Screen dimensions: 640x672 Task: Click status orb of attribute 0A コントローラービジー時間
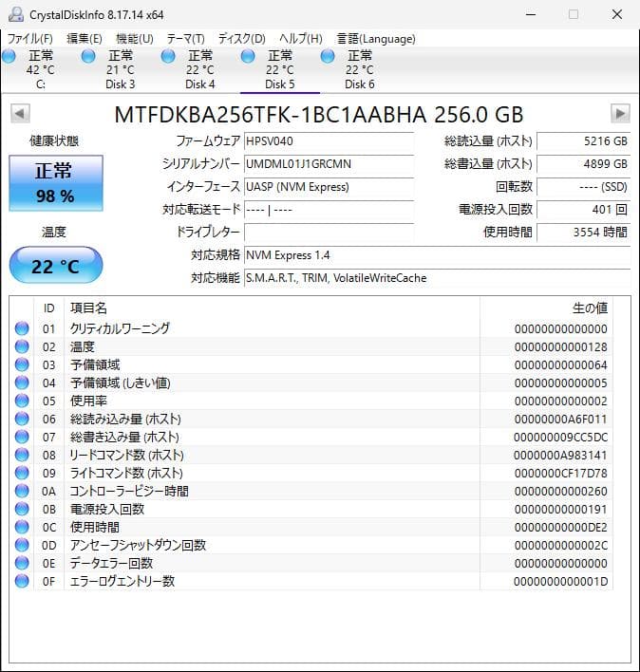pyautogui.click(x=22, y=491)
